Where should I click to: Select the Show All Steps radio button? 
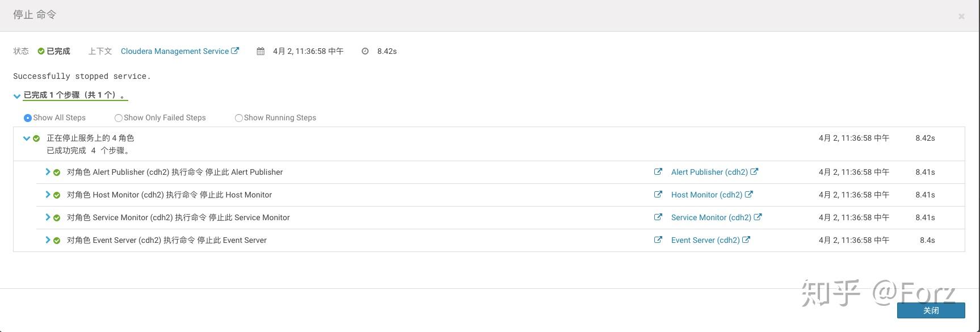pos(28,118)
